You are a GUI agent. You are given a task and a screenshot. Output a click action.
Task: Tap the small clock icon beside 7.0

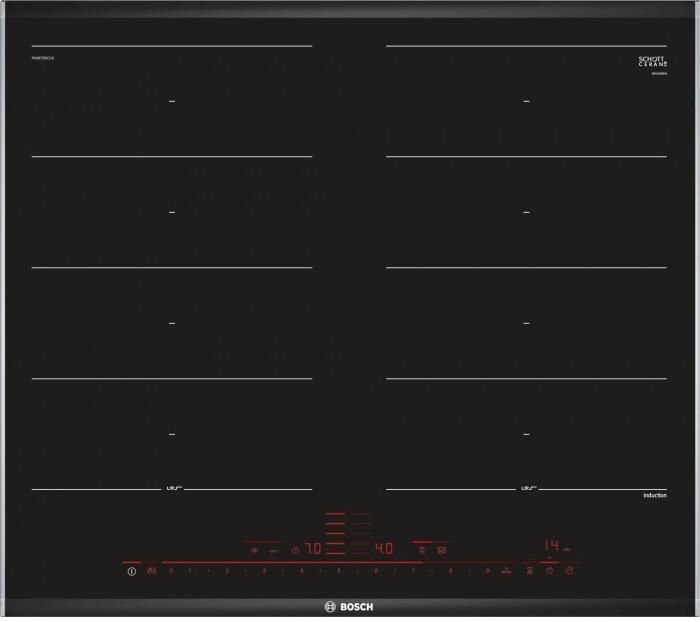pyautogui.click(x=295, y=550)
